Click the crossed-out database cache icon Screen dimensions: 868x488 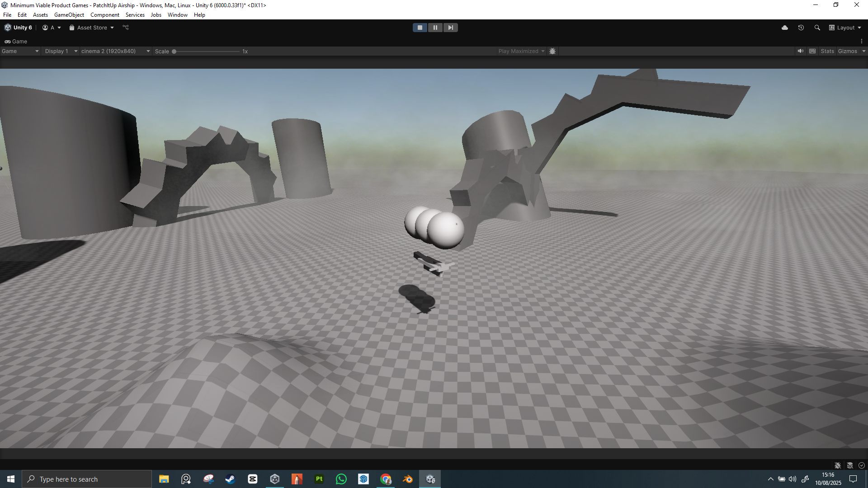850,465
